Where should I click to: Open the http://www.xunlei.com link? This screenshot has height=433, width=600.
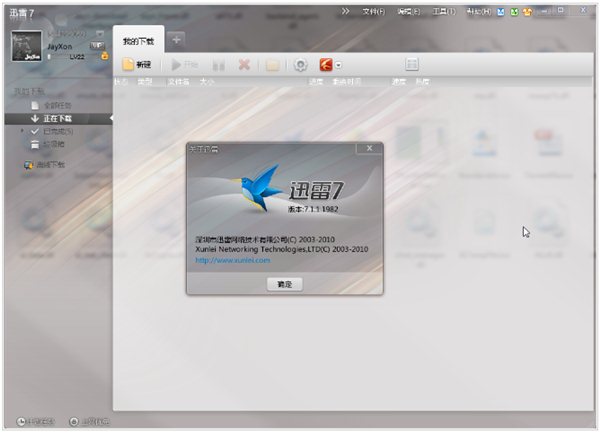233,260
